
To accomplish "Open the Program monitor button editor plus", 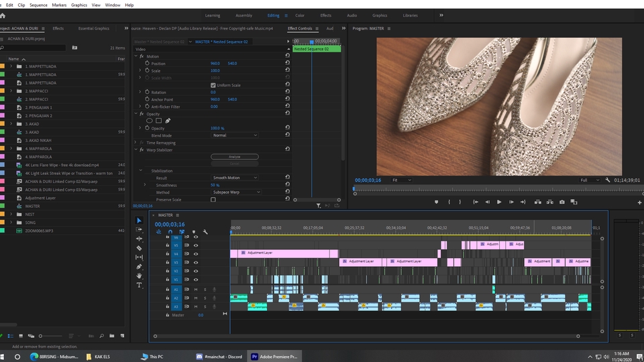I will (639, 202).
